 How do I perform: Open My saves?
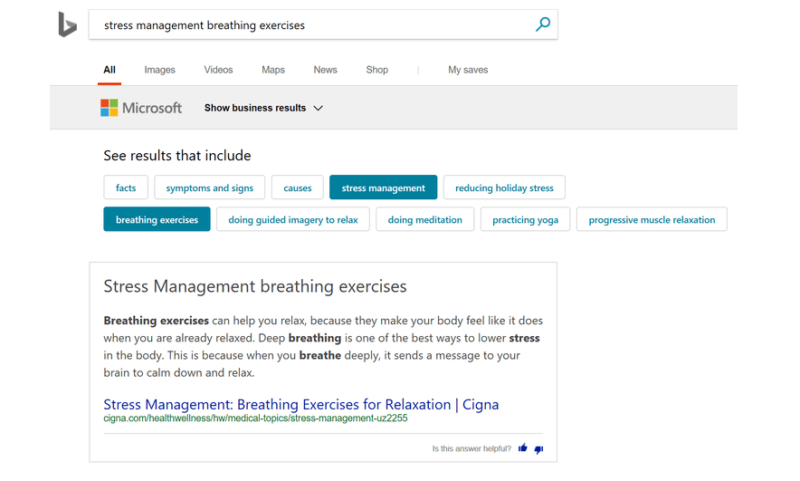pyautogui.click(x=468, y=70)
